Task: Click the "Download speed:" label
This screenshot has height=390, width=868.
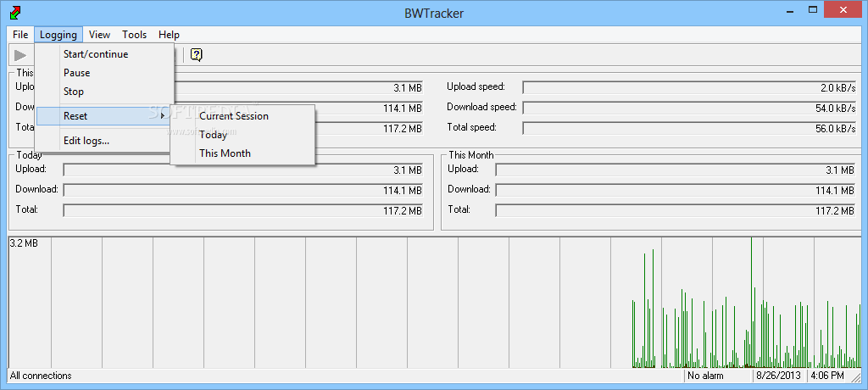Action: [481, 107]
